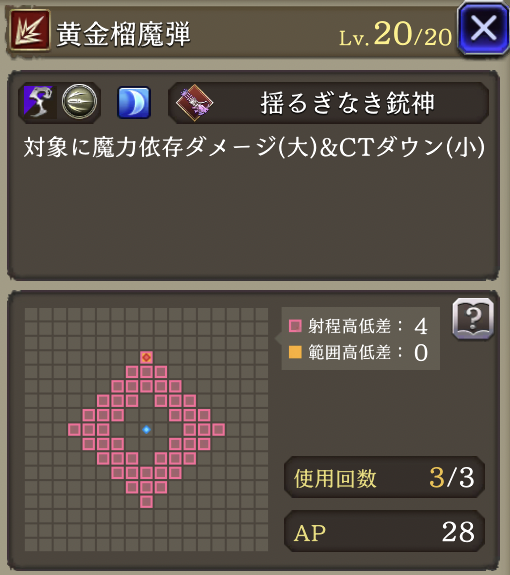
Task: Tap the pink 射程高低差 legend square
Action: tap(295, 326)
